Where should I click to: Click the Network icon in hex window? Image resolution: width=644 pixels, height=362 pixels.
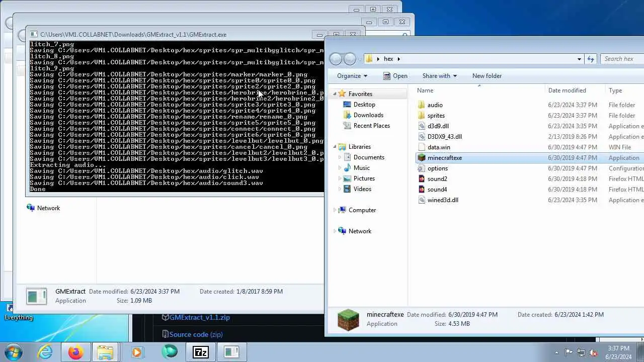coord(342,231)
